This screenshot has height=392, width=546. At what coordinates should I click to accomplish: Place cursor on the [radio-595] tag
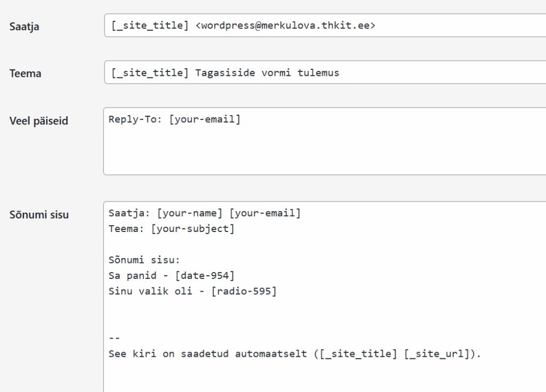point(244,291)
